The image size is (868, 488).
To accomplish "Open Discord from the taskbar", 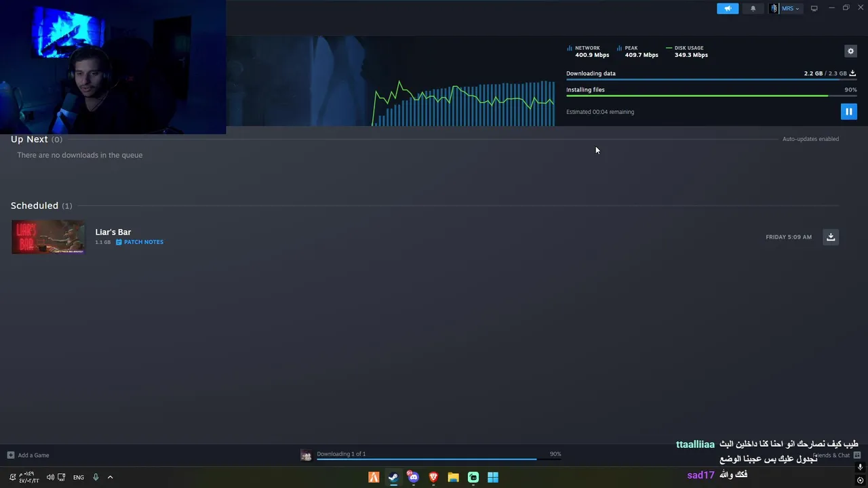I will (413, 477).
